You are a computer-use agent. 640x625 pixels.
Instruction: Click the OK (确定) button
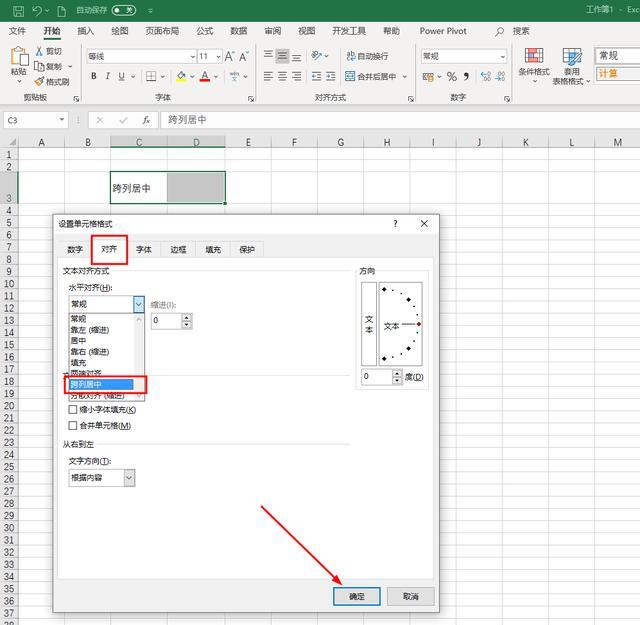[357, 596]
